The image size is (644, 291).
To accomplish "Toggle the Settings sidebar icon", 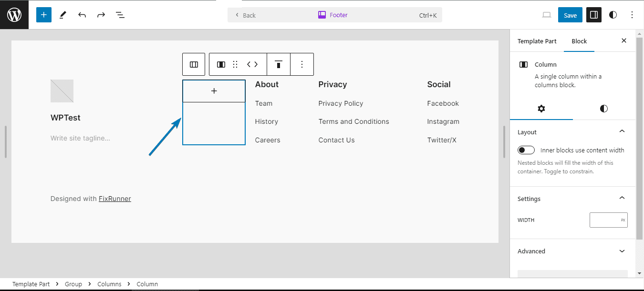I will tap(594, 15).
